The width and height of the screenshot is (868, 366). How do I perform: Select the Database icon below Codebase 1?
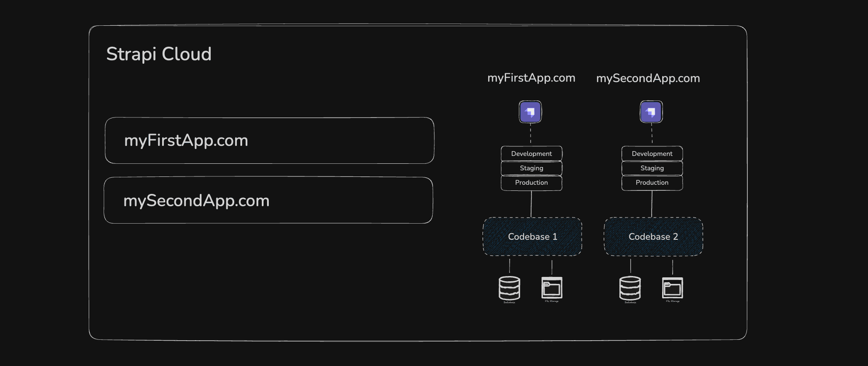pyautogui.click(x=509, y=289)
